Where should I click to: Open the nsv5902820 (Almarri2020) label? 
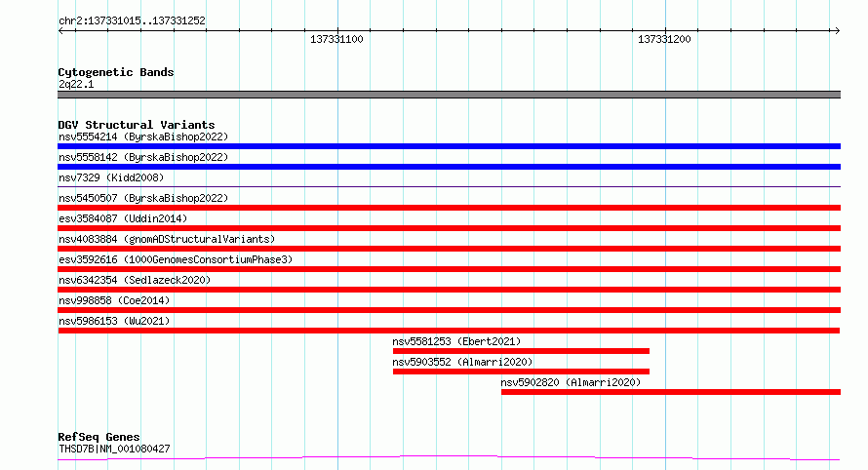[x=571, y=382]
